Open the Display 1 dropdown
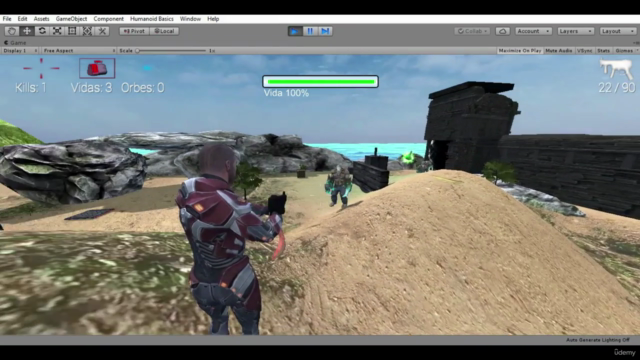Screen dimensions: 640x360 click(20, 51)
